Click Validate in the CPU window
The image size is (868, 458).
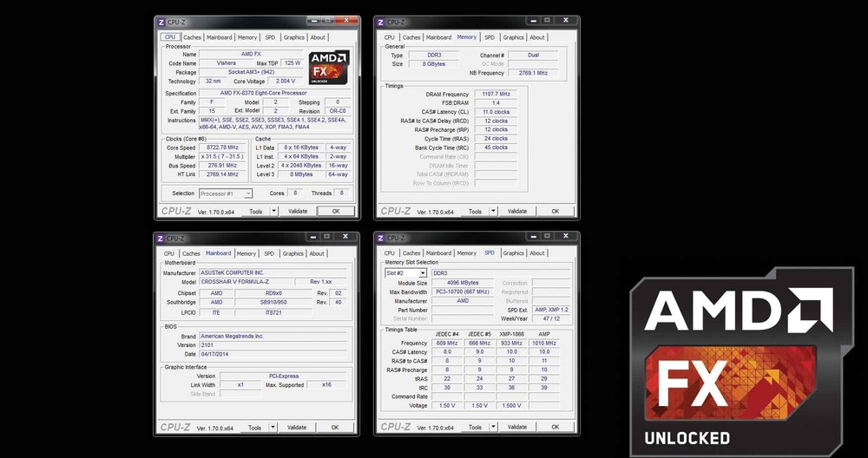(297, 212)
